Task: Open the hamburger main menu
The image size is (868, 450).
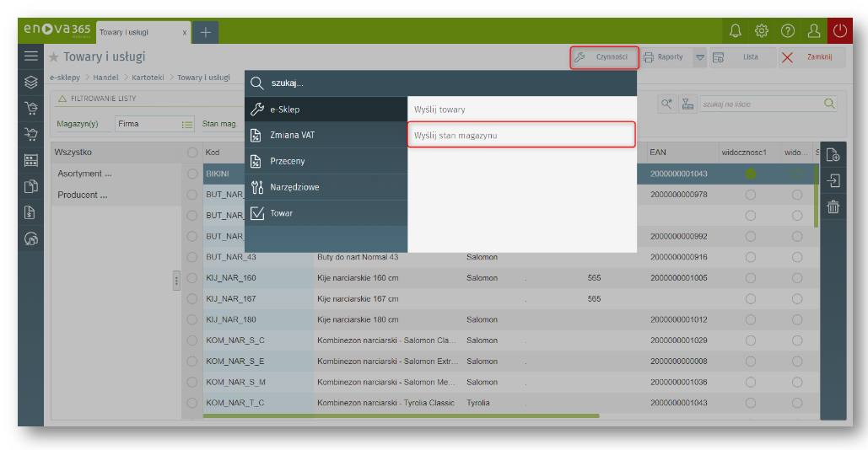Action: (31, 56)
